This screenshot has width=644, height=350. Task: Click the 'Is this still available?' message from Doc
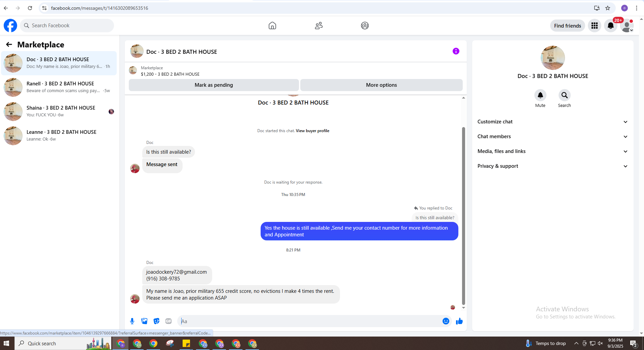click(x=168, y=152)
